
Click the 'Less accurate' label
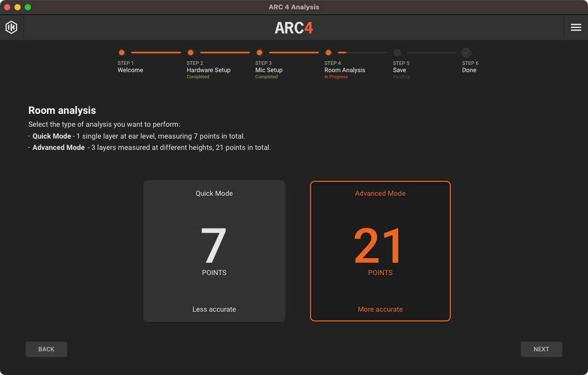click(x=214, y=310)
